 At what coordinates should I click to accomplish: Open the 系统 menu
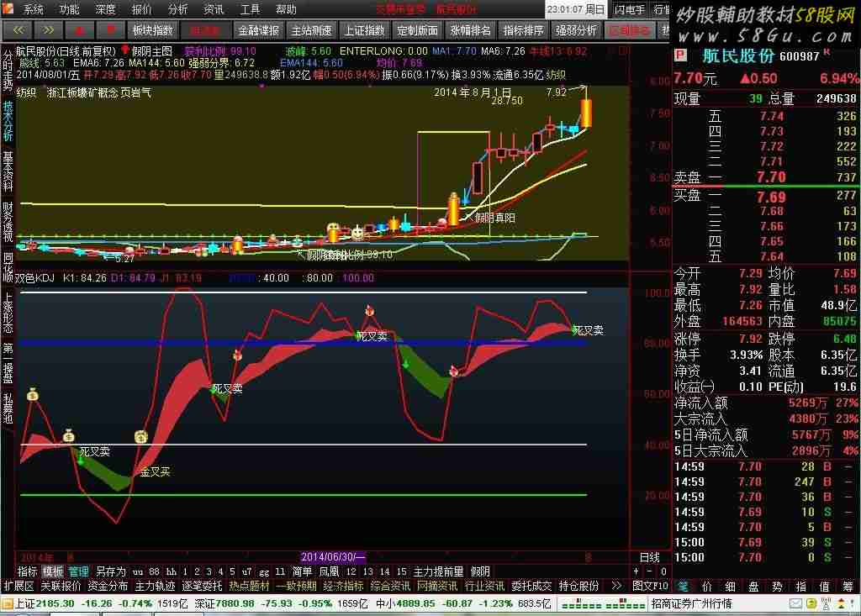(33, 9)
